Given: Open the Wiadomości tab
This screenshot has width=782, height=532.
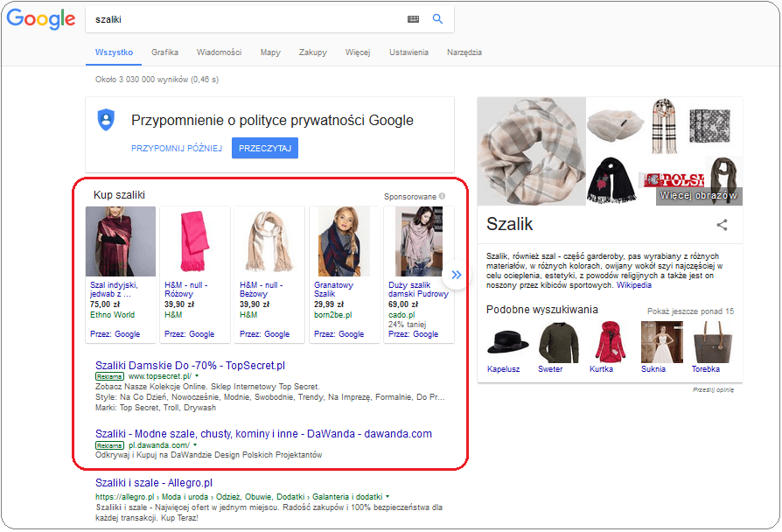Looking at the screenshot, I should [219, 52].
